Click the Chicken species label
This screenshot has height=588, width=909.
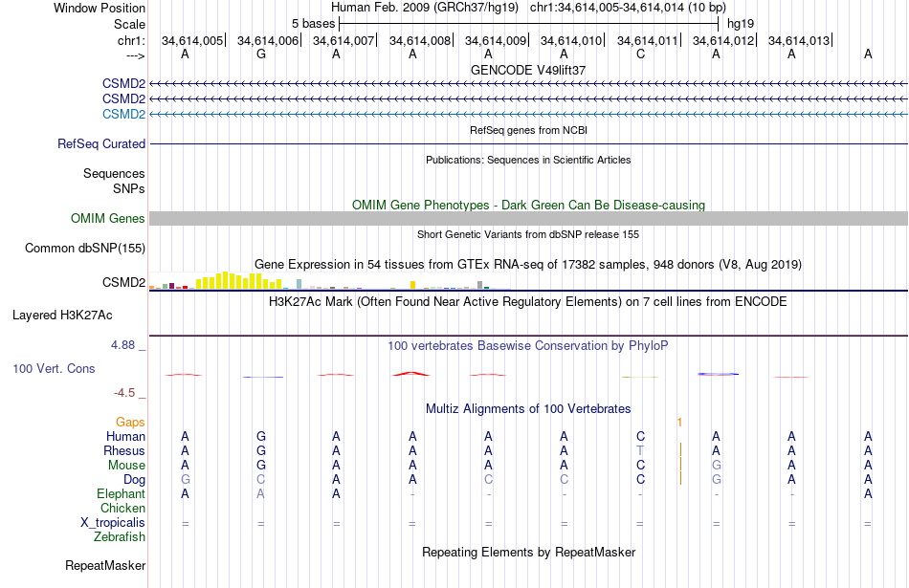122,508
